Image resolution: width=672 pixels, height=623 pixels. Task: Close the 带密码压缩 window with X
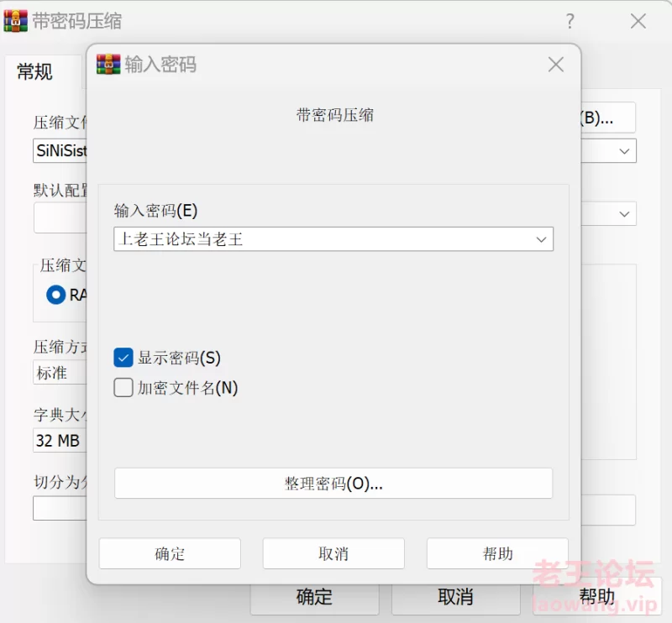[x=638, y=21]
